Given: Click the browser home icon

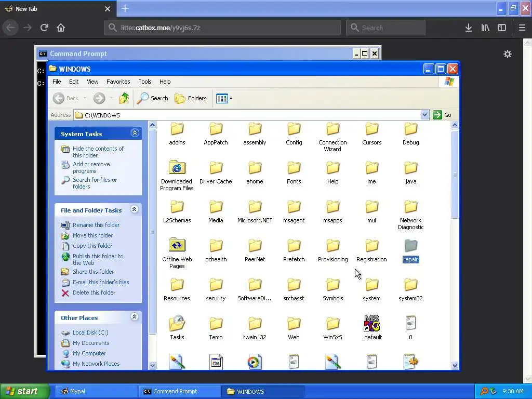Looking at the screenshot, I should click(61, 28).
